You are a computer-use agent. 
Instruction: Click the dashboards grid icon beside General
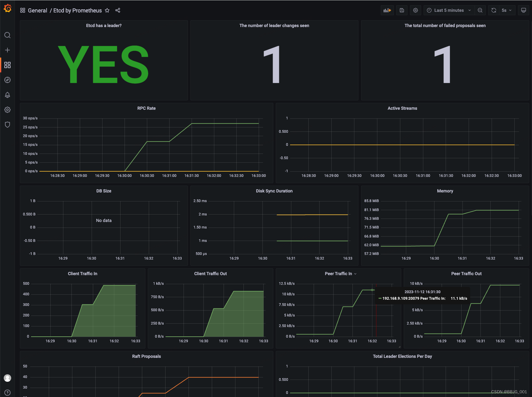point(23,10)
